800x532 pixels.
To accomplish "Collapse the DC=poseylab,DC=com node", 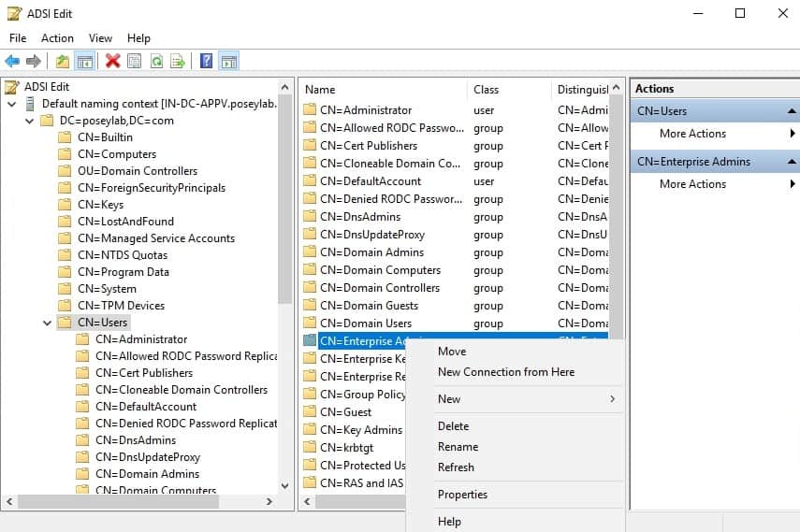I will [30, 121].
